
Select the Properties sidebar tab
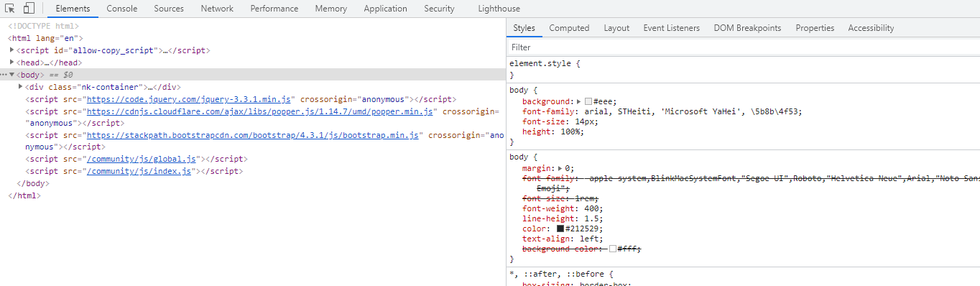815,28
